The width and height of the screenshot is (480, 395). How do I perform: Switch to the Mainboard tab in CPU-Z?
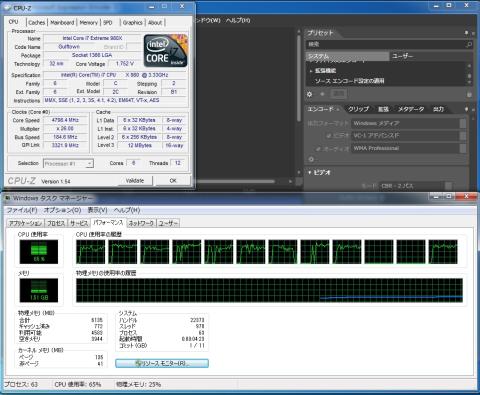pyautogui.click(x=62, y=23)
